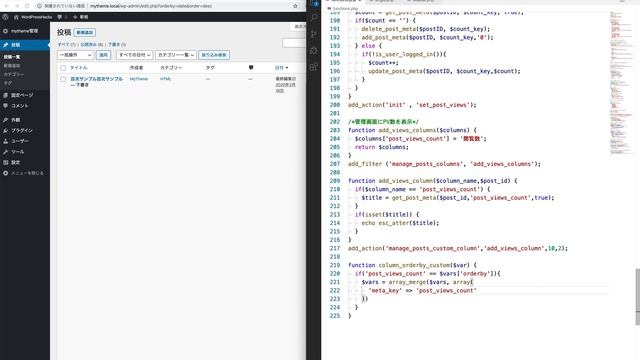This screenshot has width=640, height=360.
Task: Open the すべての日付 date filter dropdown
Action: (x=134, y=55)
